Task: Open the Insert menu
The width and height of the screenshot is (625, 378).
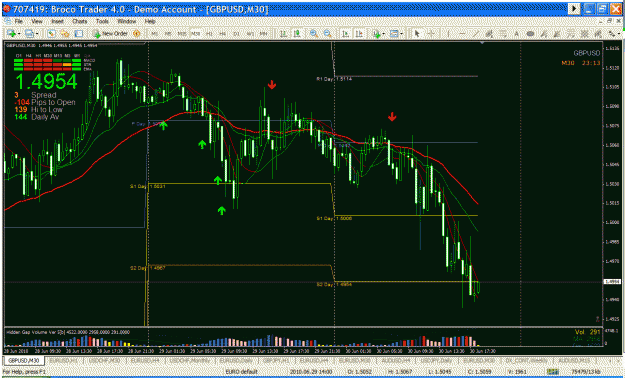Action: 57,22
